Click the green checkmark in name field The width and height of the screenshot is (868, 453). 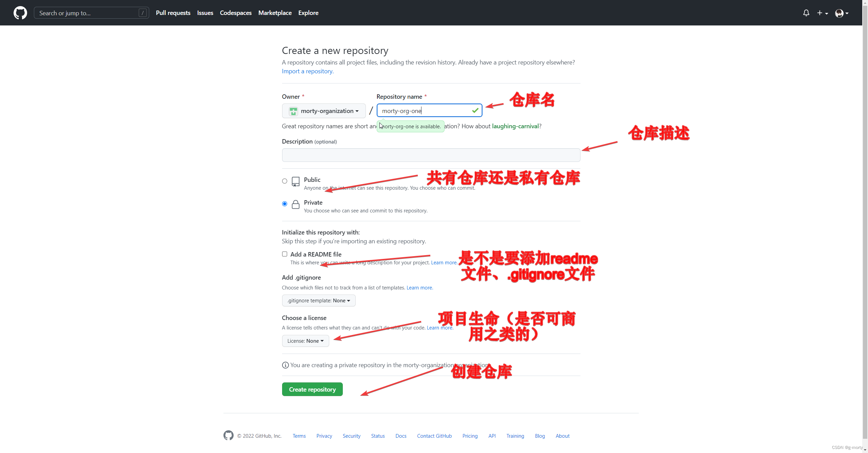(x=475, y=110)
